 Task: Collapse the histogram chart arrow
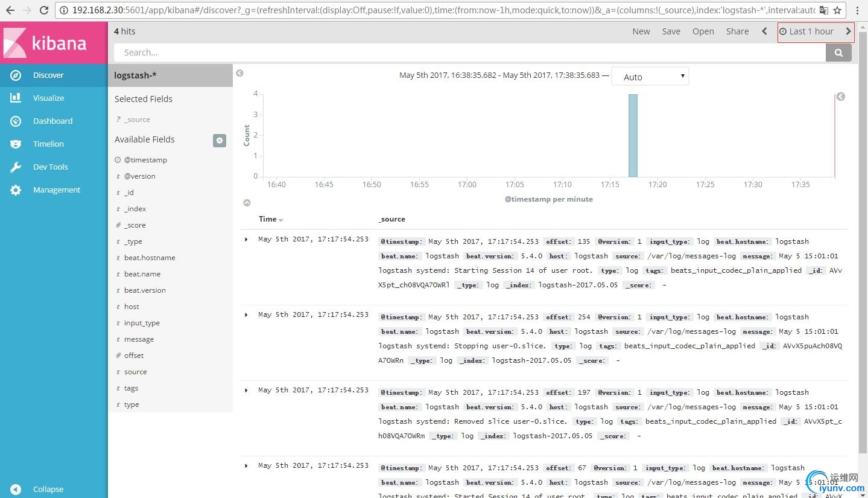(247, 203)
